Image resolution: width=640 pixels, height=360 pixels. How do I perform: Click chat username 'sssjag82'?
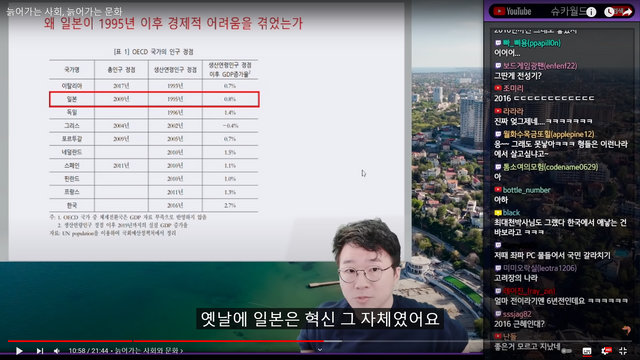pos(517,314)
